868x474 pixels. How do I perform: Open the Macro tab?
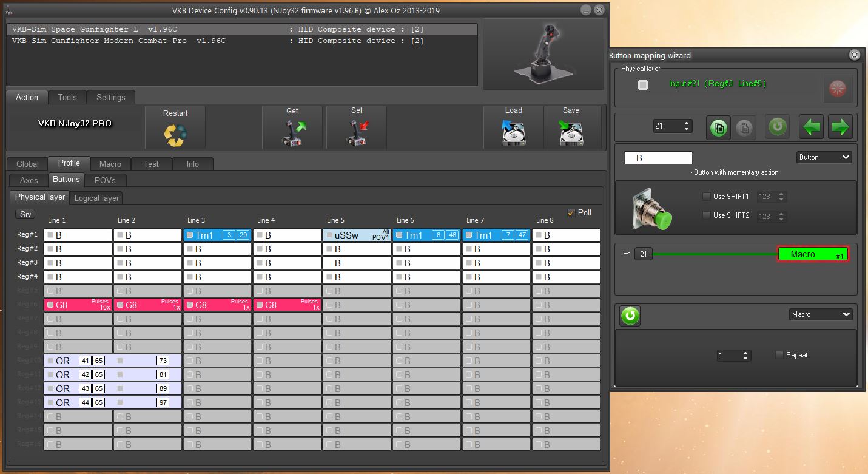[110, 164]
